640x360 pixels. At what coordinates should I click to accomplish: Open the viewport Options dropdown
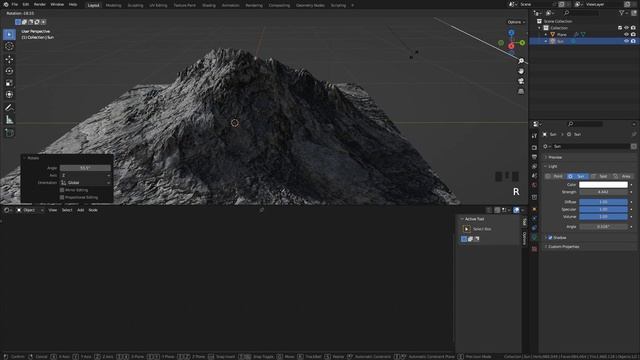coord(516,22)
